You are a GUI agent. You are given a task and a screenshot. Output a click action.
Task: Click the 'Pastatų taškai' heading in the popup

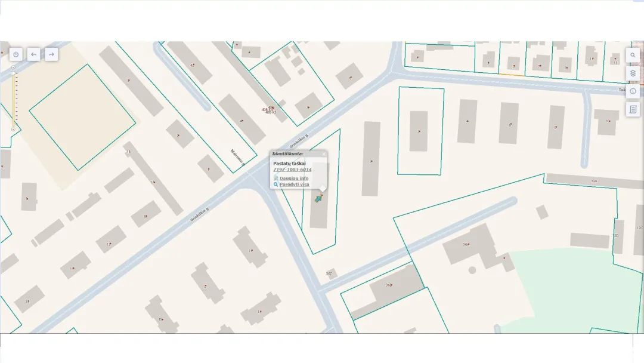(x=290, y=163)
